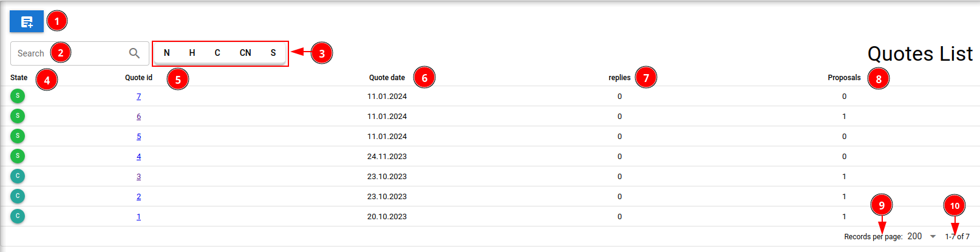Click the search magnifier icon
The height and width of the screenshot is (252, 980).
(134, 53)
